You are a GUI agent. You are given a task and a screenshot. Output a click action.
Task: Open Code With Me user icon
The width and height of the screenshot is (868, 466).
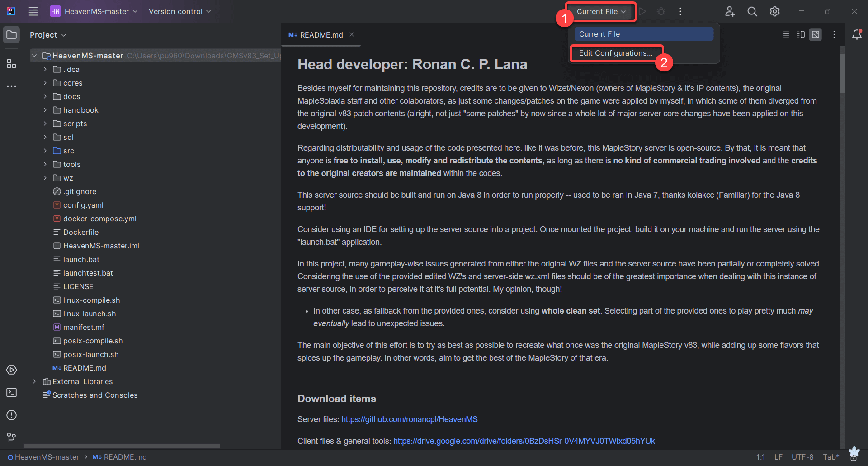(x=730, y=11)
